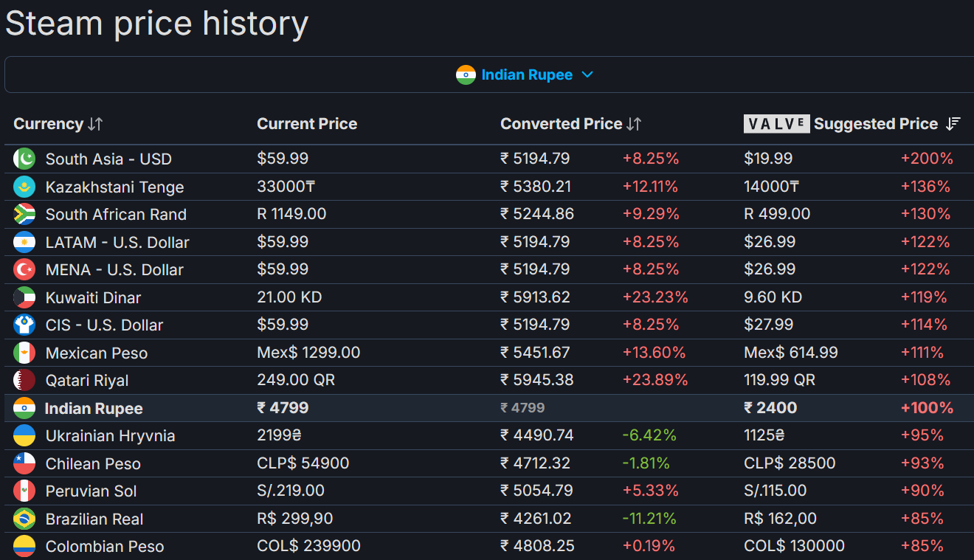Click the Brazilian Real flag icon
The image size is (974, 560).
point(24,519)
